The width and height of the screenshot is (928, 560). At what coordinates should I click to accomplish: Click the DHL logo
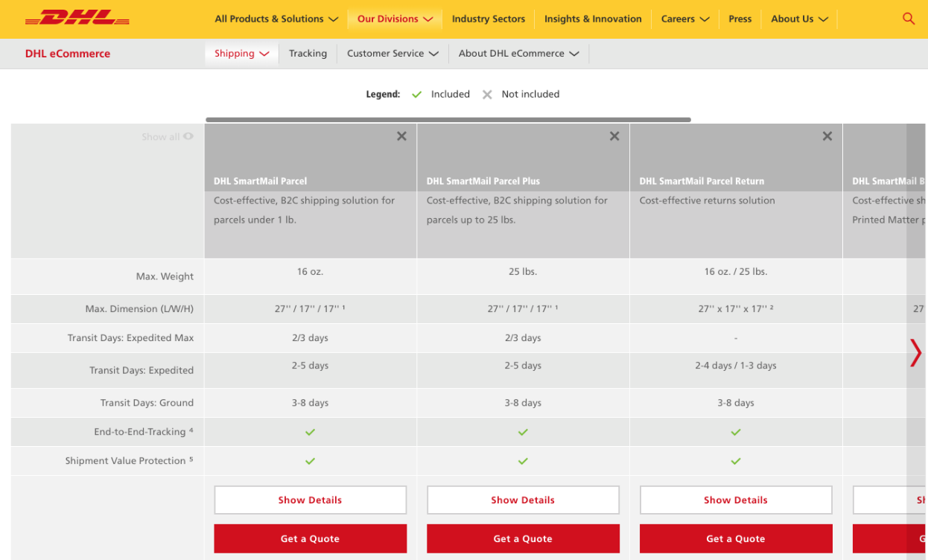click(76, 19)
